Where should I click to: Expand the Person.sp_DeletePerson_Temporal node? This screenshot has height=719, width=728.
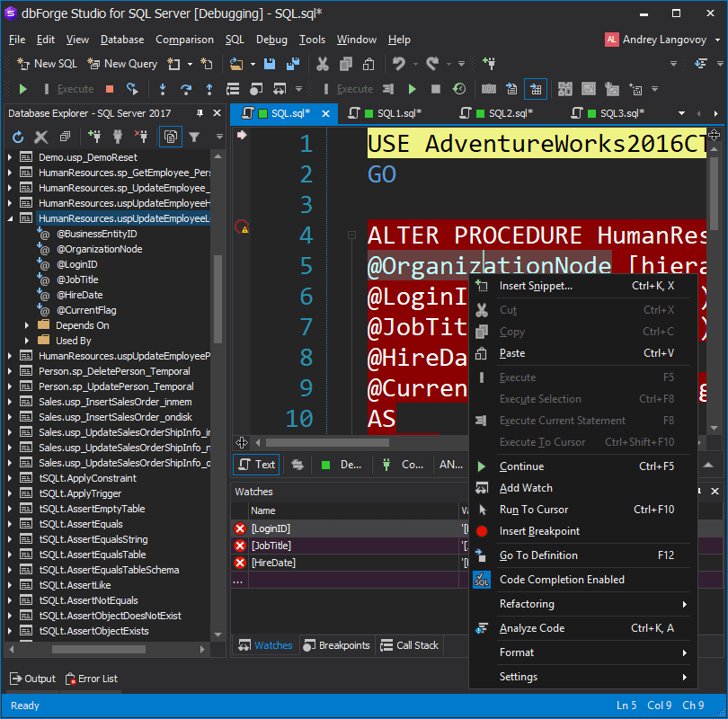tap(10, 371)
